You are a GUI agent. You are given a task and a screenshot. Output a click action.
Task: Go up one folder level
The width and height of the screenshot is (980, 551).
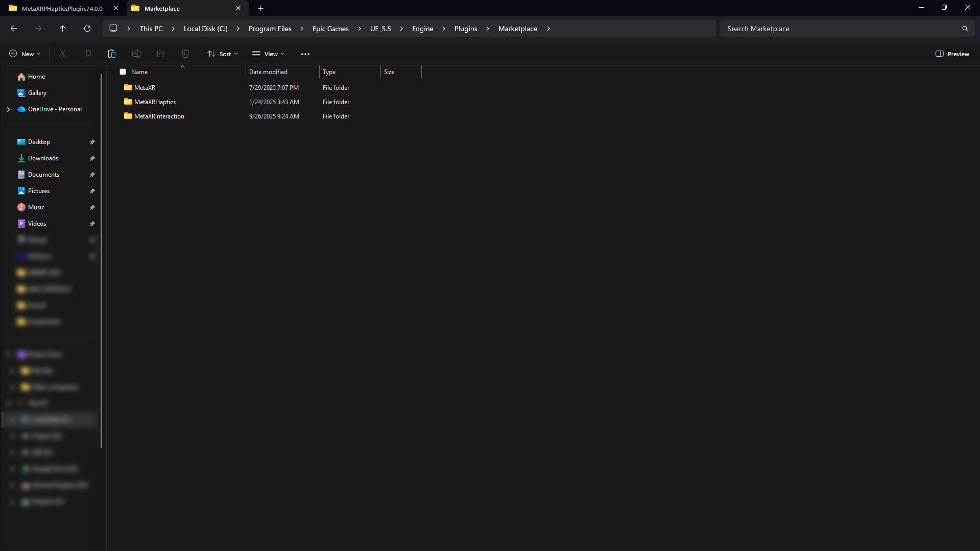[63, 29]
